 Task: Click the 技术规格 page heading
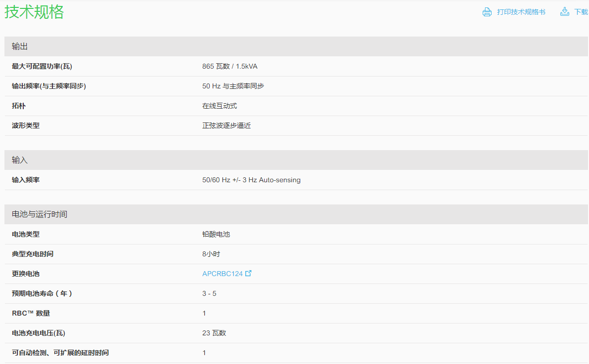pyautogui.click(x=34, y=12)
